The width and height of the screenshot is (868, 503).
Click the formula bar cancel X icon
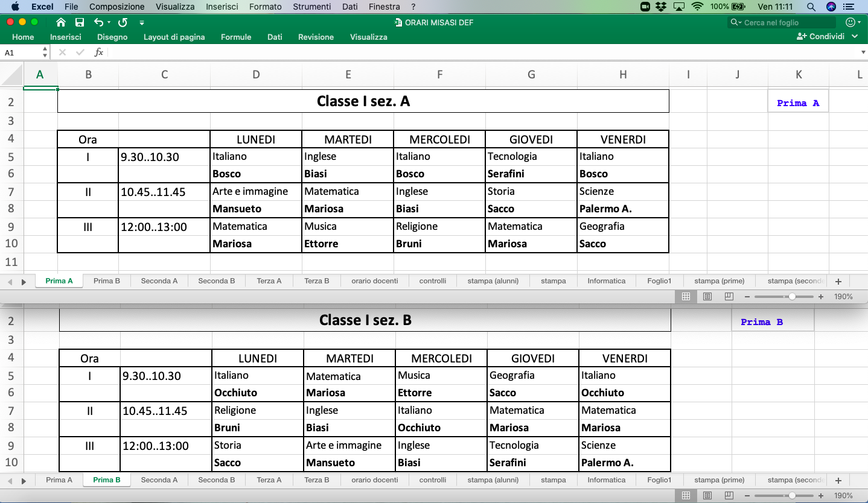(x=62, y=52)
